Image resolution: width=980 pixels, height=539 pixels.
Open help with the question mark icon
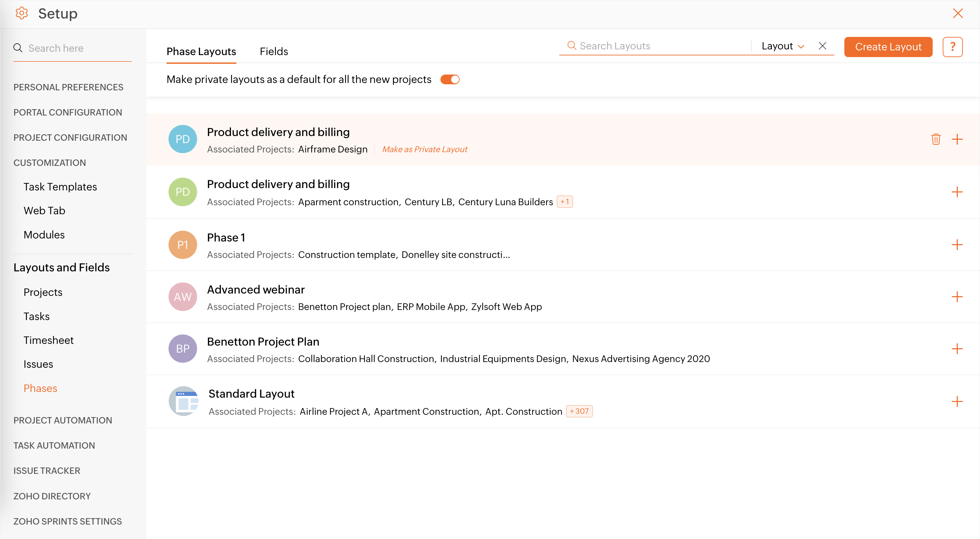click(952, 47)
